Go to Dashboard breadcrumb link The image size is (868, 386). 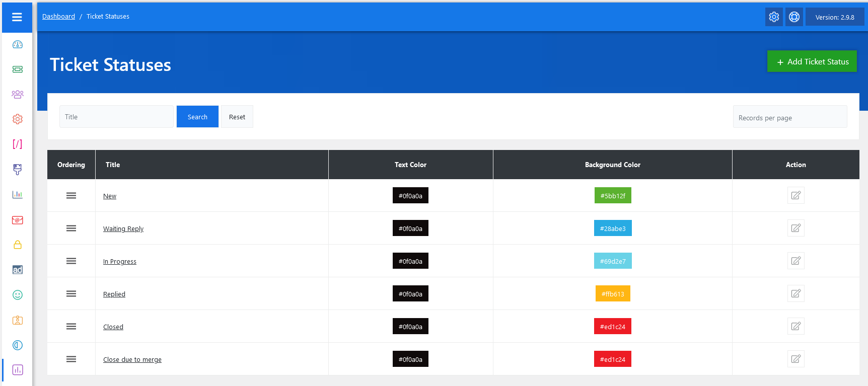coord(58,17)
